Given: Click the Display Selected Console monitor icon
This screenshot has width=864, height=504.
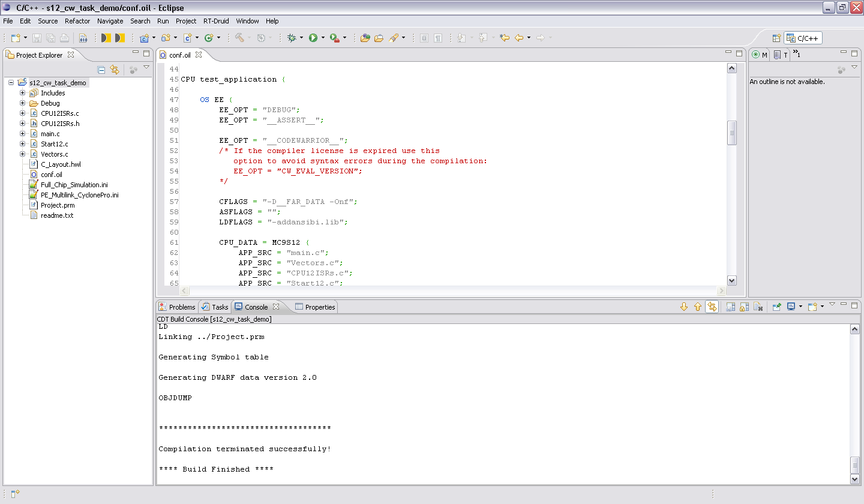Looking at the screenshot, I should pos(791,307).
